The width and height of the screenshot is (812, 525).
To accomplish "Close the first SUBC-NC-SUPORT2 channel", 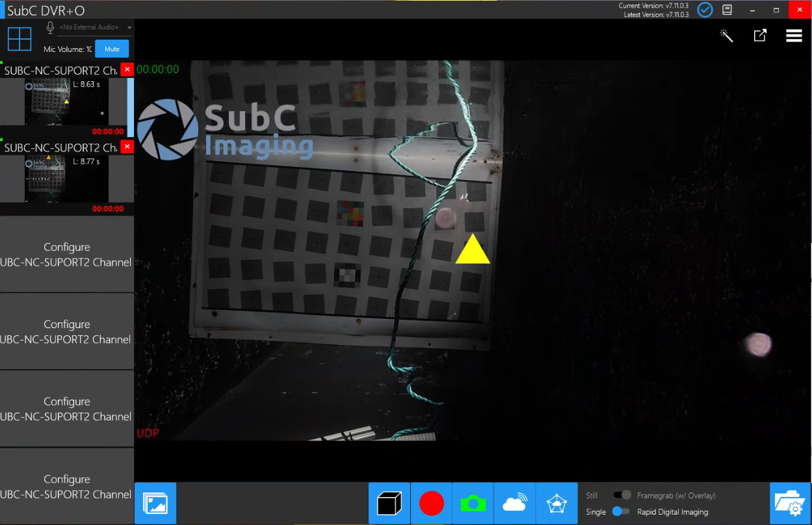I will [x=127, y=70].
